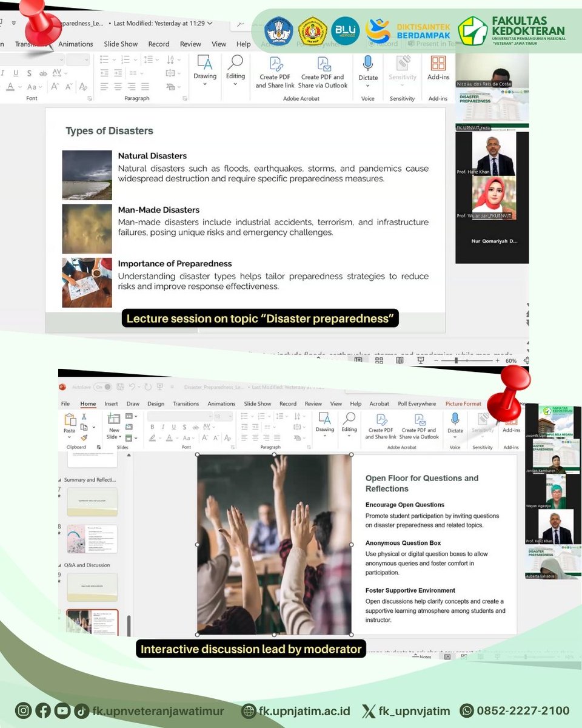This screenshot has width=582, height=728.
Task: Click the Save icon in bottom window title bar
Action: click(x=119, y=386)
